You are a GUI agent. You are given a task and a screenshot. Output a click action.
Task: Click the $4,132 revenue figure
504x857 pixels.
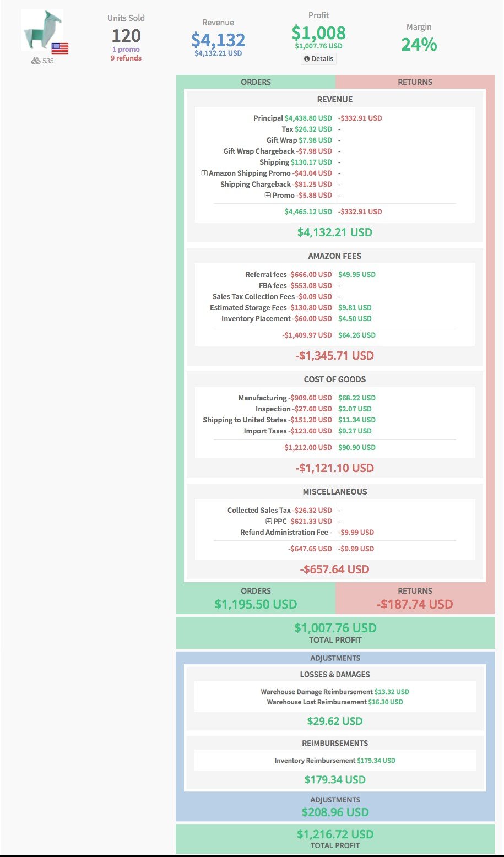pos(218,40)
